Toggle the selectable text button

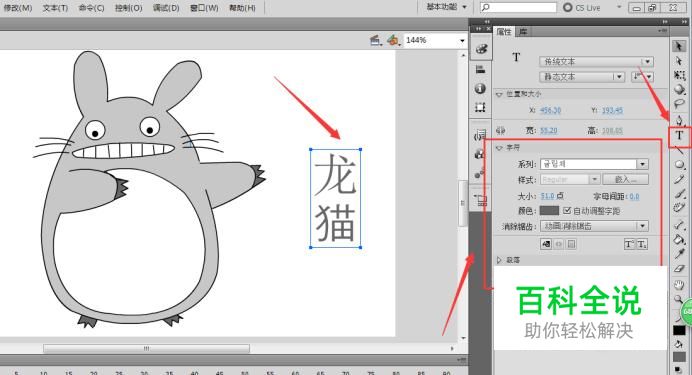(x=546, y=244)
